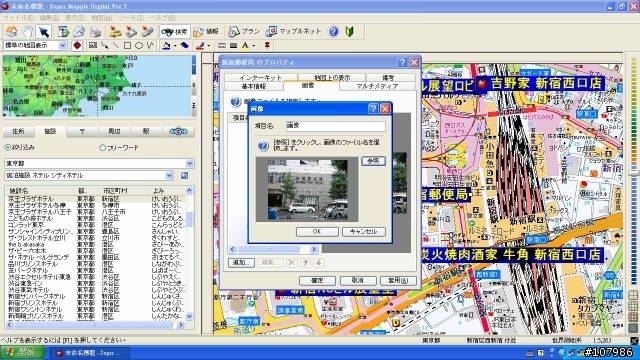Click the move-up arrow in properties dialog
The height and width of the screenshot is (360, 640).
[x=305, y=262]
